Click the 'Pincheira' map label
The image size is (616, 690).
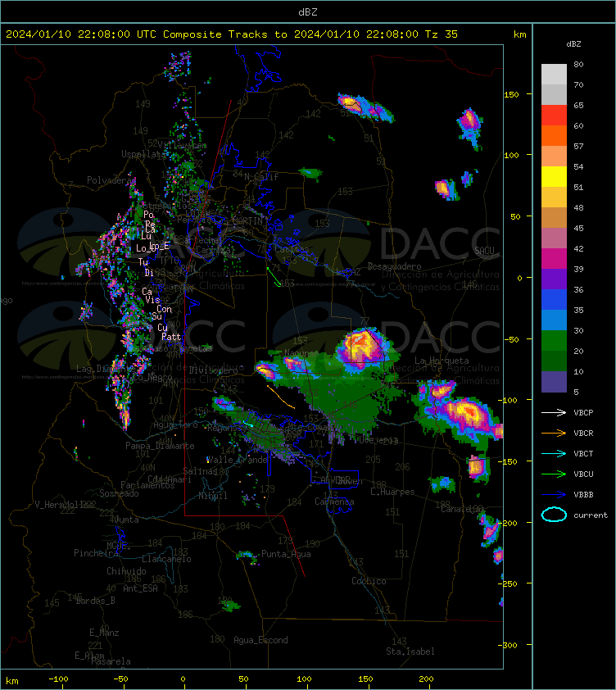[96, 552]
